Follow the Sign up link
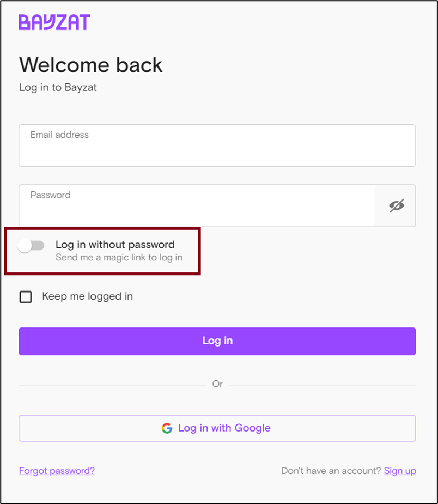 [400, 471]
